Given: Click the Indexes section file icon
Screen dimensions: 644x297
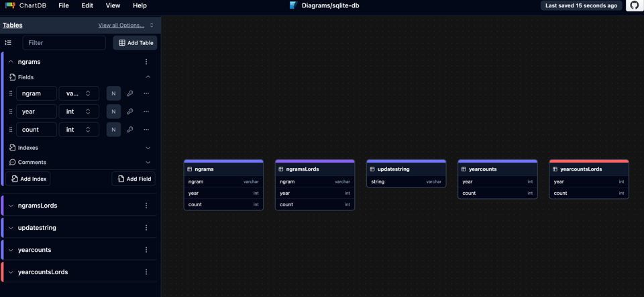Looking at the screenshot, I should pyautogui.click(x=12, y=147).
